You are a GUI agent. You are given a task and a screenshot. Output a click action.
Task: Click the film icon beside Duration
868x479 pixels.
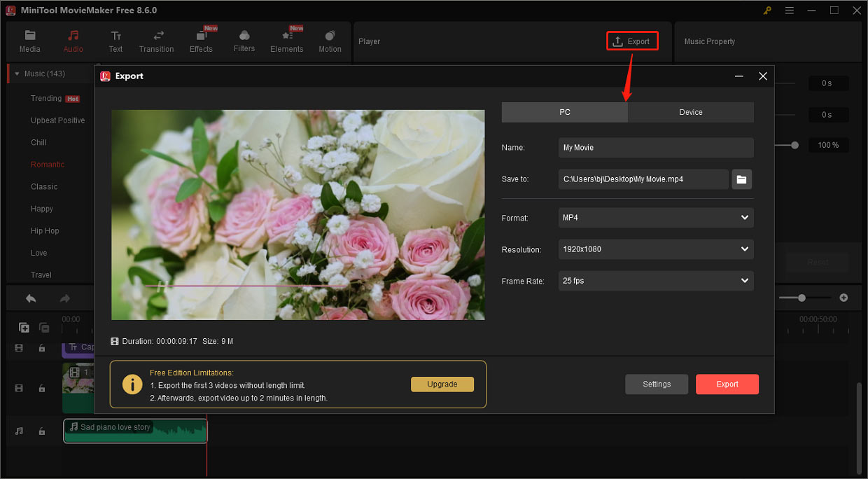[x=115, y=341]
